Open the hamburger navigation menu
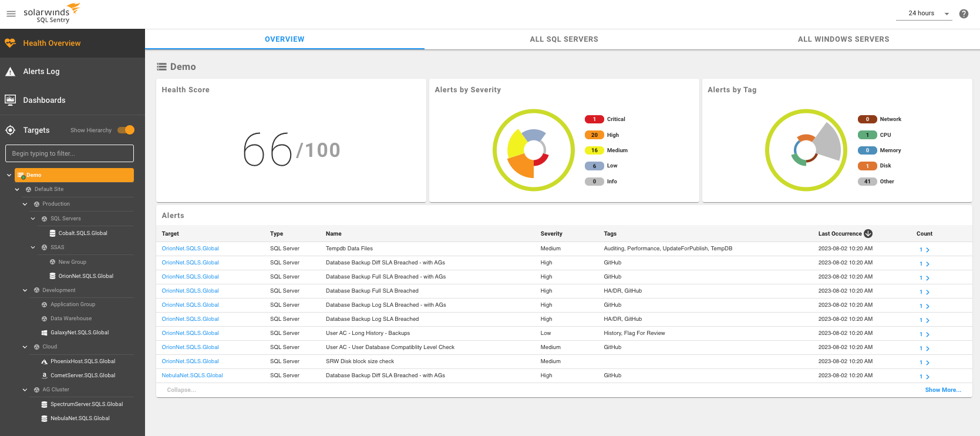The height and width of the screenshot is (436, 980). [11, 14]
